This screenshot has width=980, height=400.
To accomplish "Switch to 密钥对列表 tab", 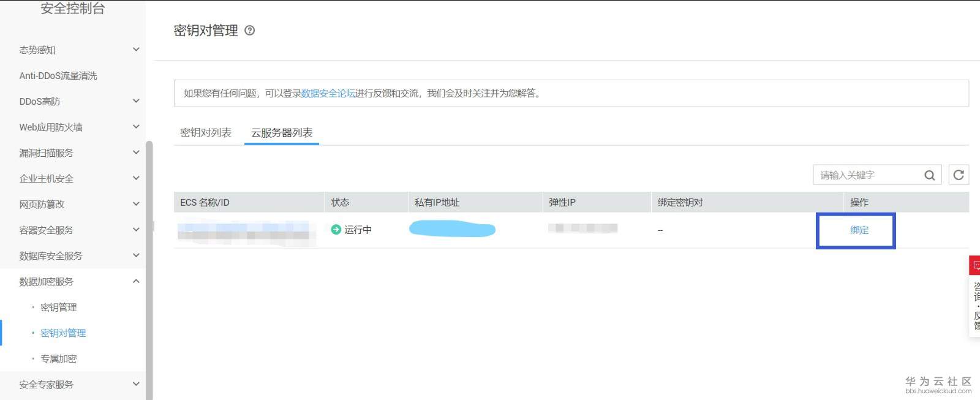I will coord(206,132).
